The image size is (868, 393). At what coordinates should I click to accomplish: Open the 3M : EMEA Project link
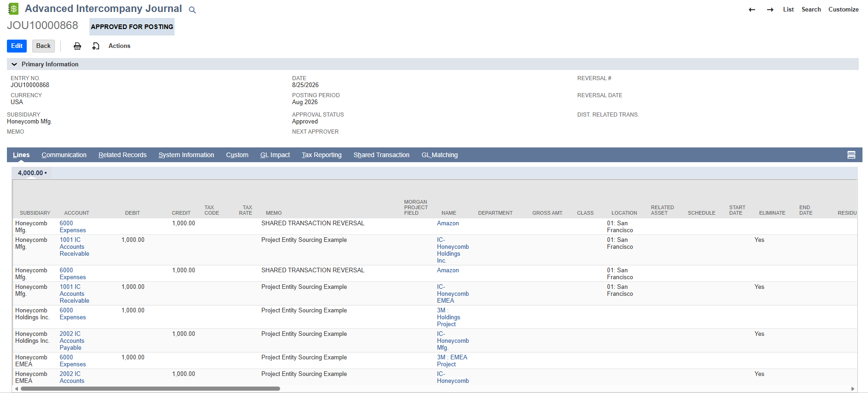[x=452, y=361]
